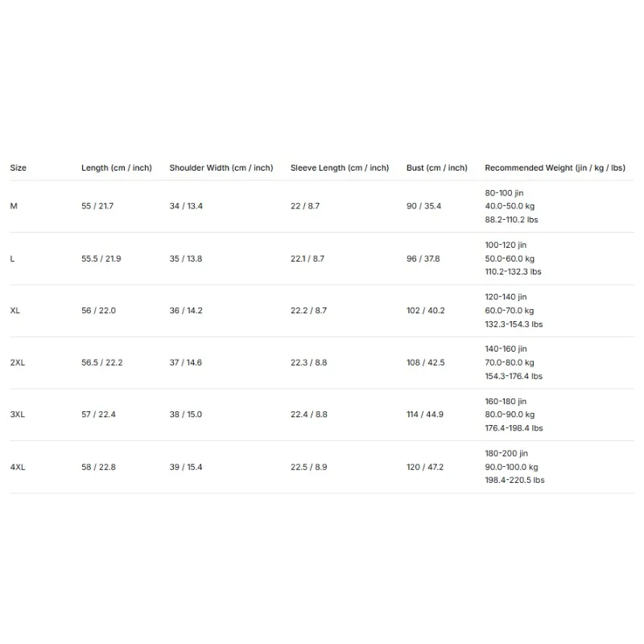Click the 55 / 21.7 length cell
Viewport: 644px width, 644px height.
97,206
